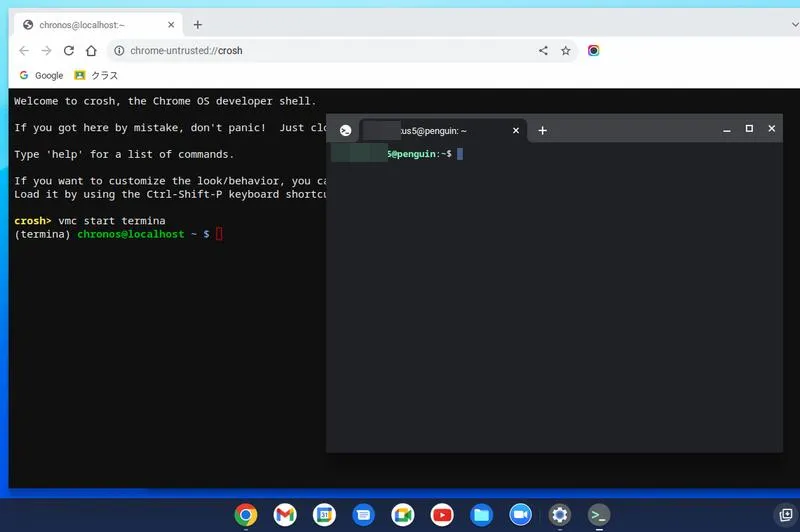Image resolution: width=800 pixels, height=532 pixels.
Task: Open Terminal app from the shelf
Action: point(599,515)
